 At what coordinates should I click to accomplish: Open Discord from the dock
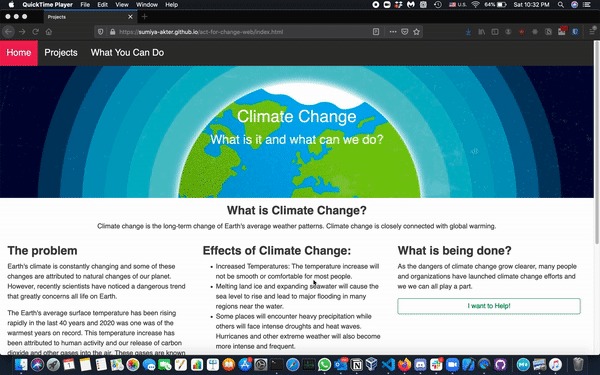click(x=420, y=364)
